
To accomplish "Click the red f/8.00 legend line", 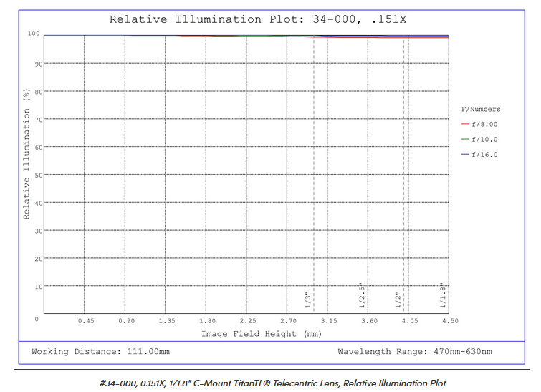I will (x=465, y=124).
